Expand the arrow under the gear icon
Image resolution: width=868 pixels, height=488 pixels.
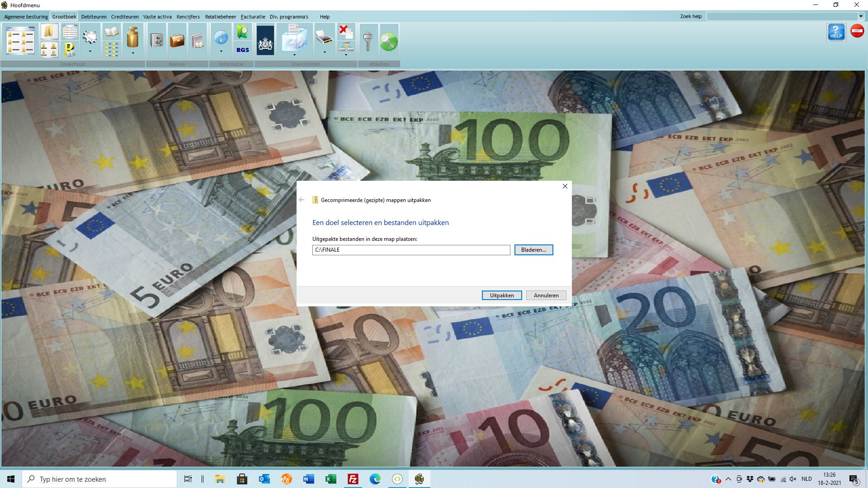[90, 52]
